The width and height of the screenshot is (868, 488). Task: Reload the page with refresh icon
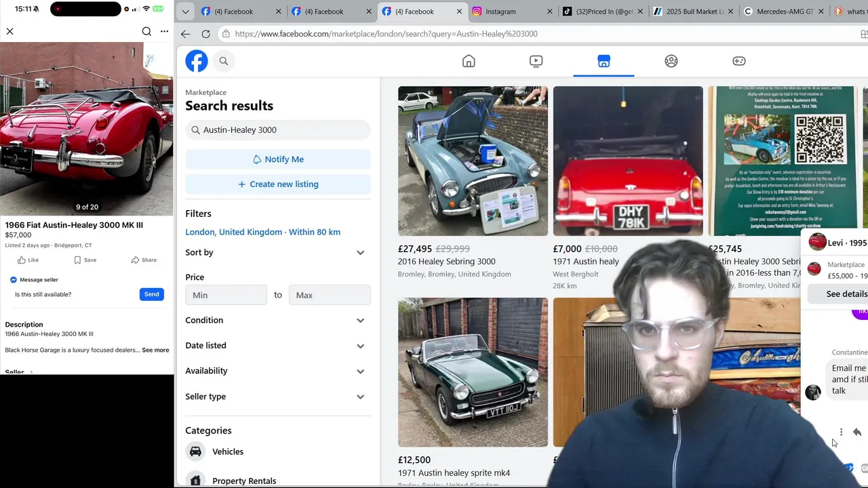click(x=205, y=34)
